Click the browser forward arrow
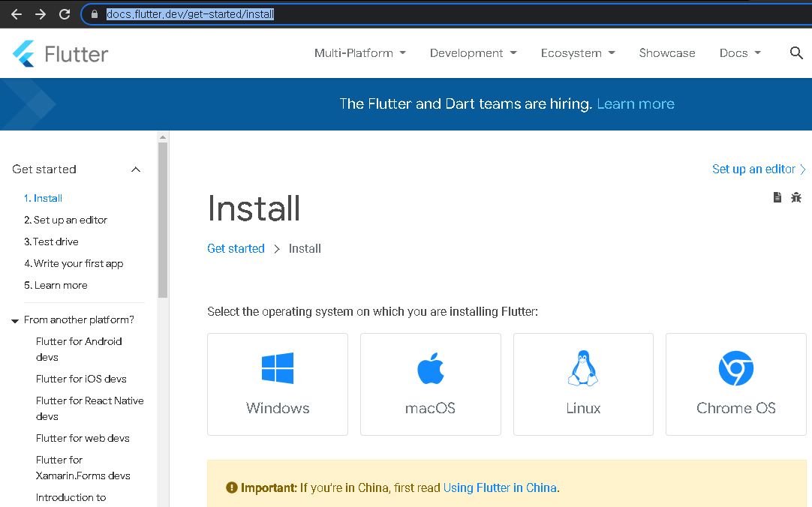Image resolution: width=812 pixels, height=507 pixels. tap(41, 14)
